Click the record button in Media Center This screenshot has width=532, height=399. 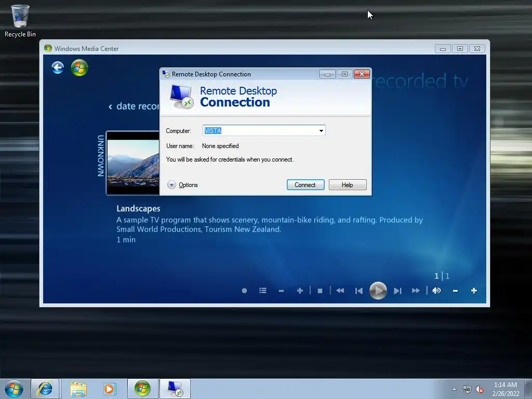[244, 291]
